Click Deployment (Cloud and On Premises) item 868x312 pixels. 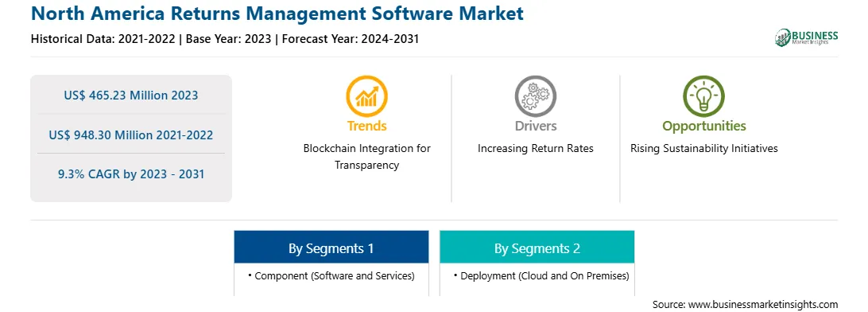click(541, 275)
